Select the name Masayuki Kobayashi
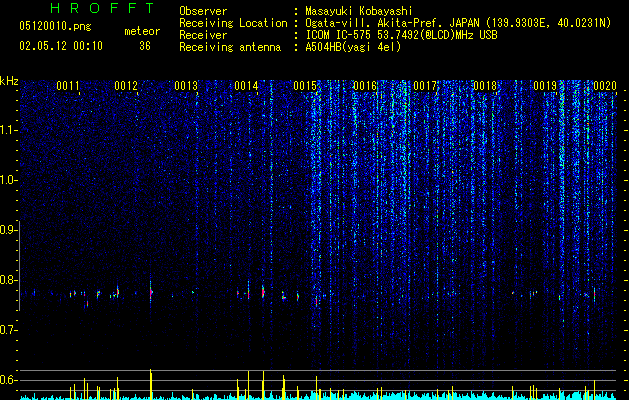629x400 pixels. (x=359, y=11)
